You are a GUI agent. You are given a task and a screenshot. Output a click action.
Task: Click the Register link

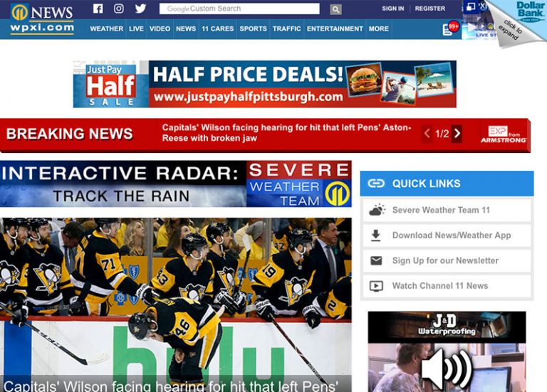point(429,9)
